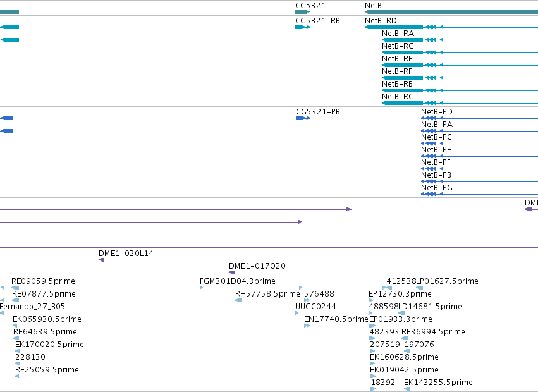The image size is (538, 392).
Task: Click the teal NetB gene bar
Action: point(451,12)
